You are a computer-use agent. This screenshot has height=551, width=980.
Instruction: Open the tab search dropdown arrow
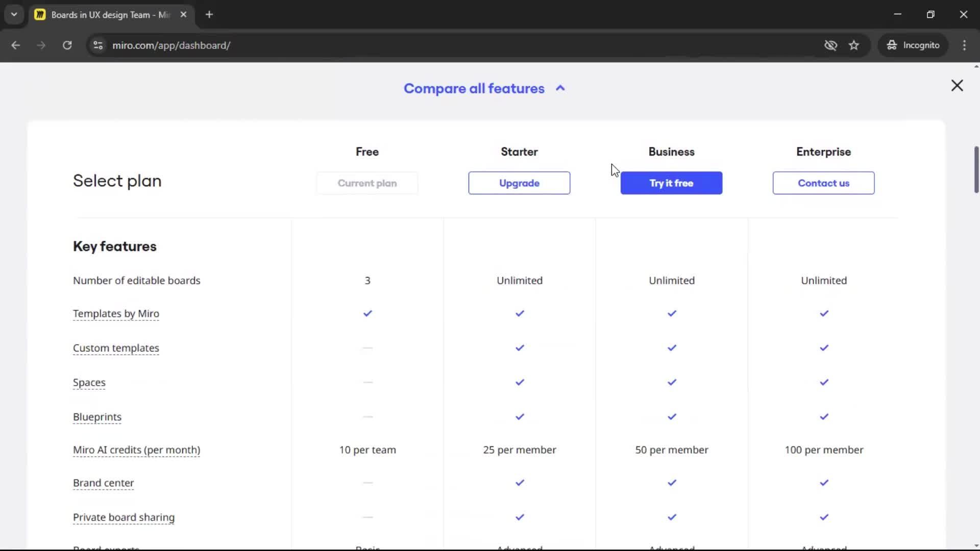click(14, 14)
